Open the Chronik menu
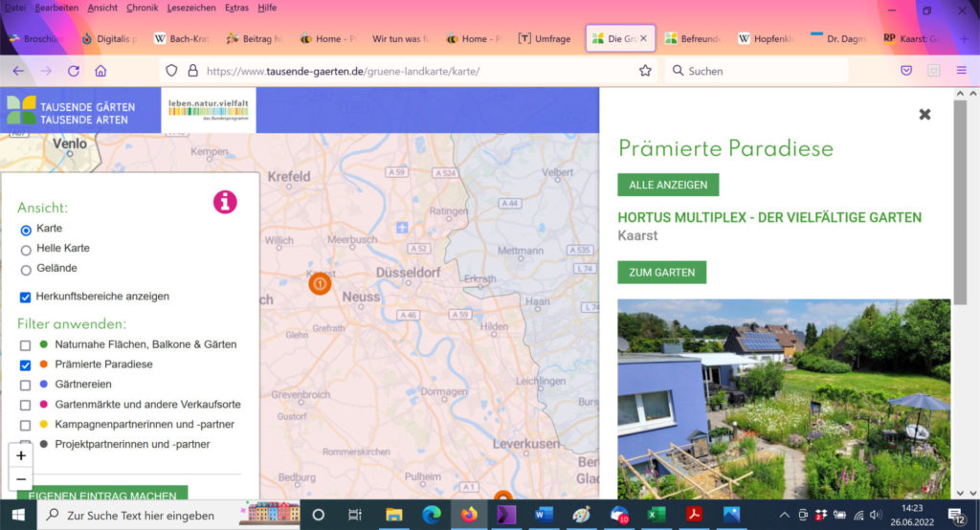Screen dimensions: 980x530 click(x=142, y=8)
